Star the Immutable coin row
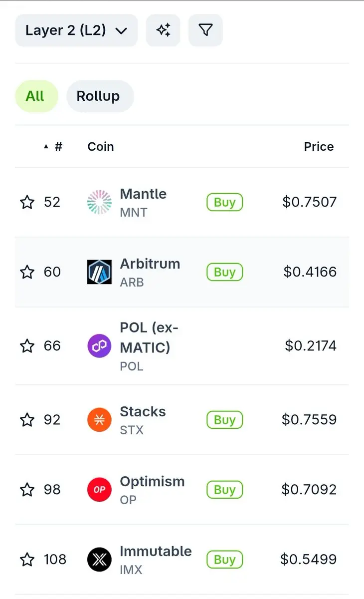 coord(27,560)
